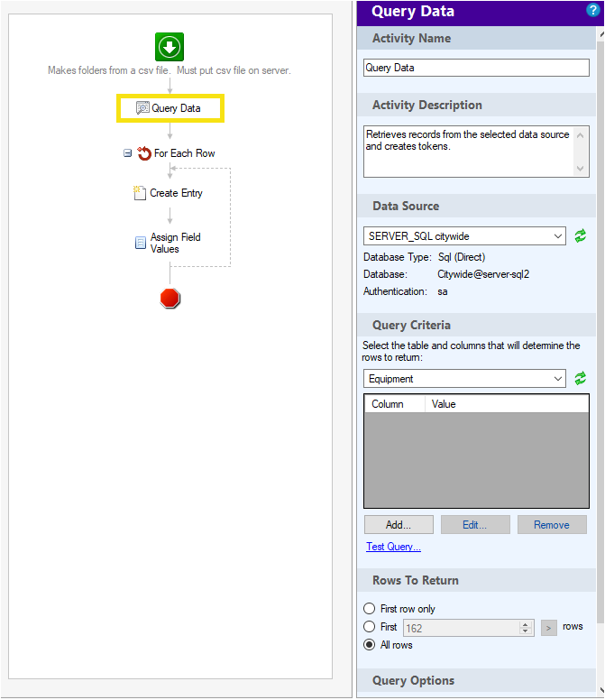
Task: Click the Create Entry activity icon
Action: click(140, 193)
